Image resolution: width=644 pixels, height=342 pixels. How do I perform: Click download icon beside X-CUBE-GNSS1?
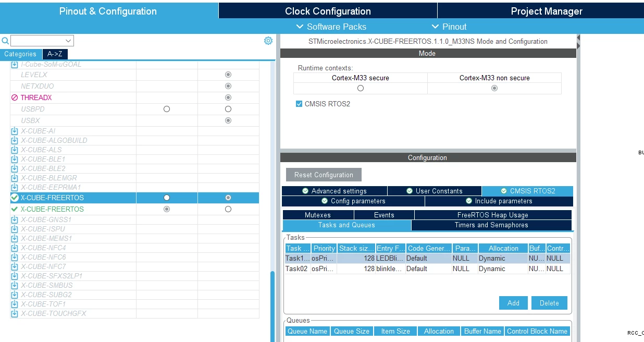click(x=15, y=219)
